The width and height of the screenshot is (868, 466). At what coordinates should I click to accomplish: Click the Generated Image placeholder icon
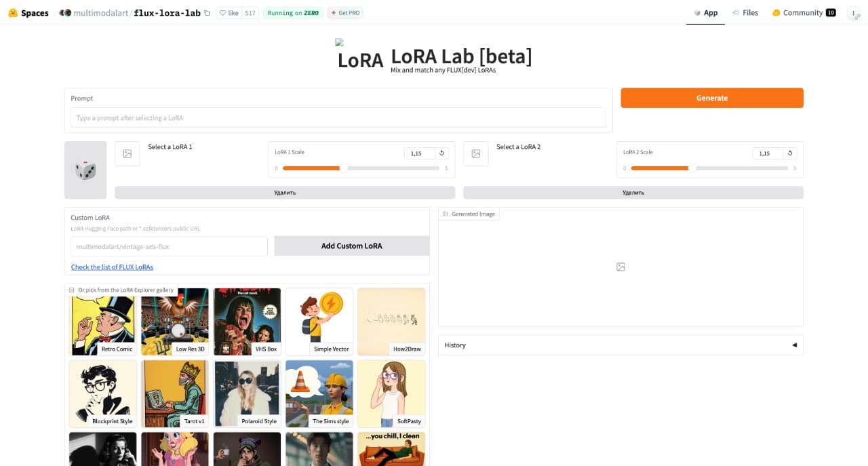[x=620, y=267]
